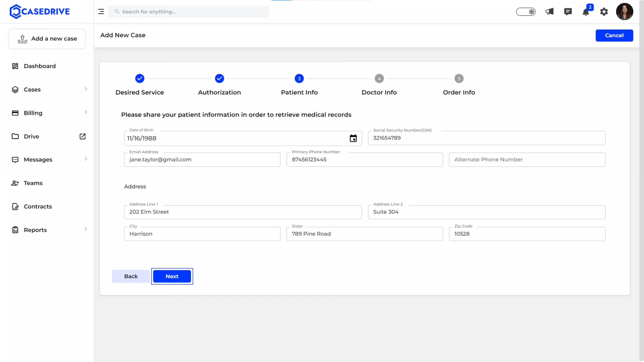Click the State field
The image size is (644, 362).
tap(364, 234)
